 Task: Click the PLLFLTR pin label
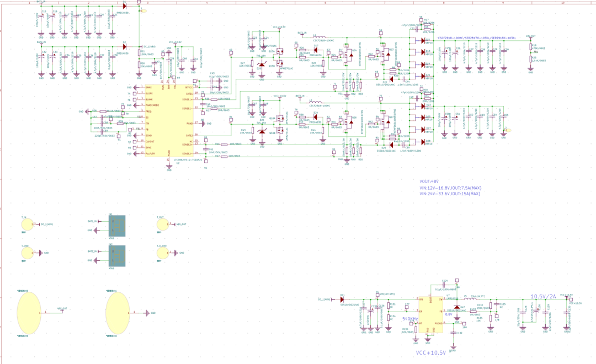[x=150, y=153]
